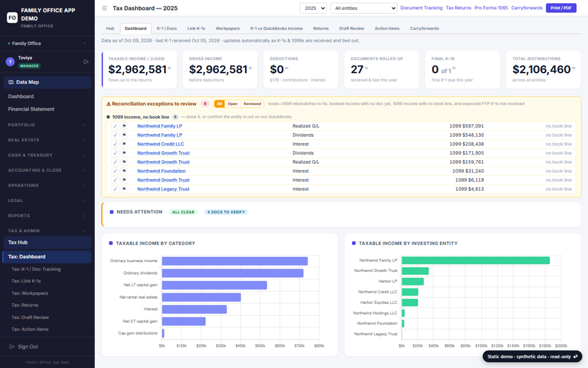
Task: Open the Tax Returns header link
Action: tap(458, 8)
